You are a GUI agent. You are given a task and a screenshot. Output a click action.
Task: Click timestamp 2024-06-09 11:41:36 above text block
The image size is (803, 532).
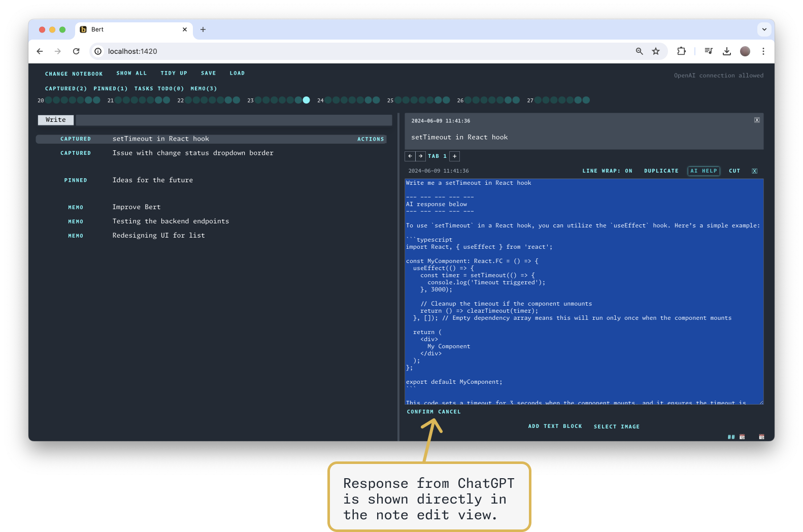coord(439,171)
